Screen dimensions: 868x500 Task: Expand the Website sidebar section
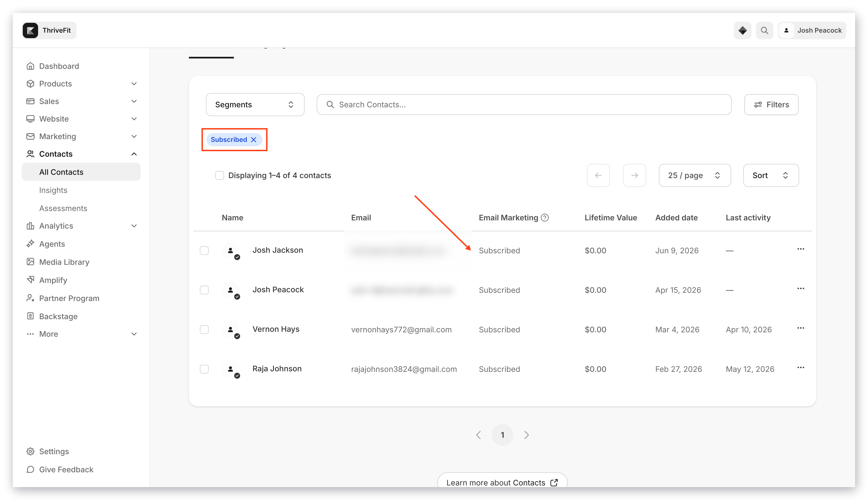pos(134,119)
